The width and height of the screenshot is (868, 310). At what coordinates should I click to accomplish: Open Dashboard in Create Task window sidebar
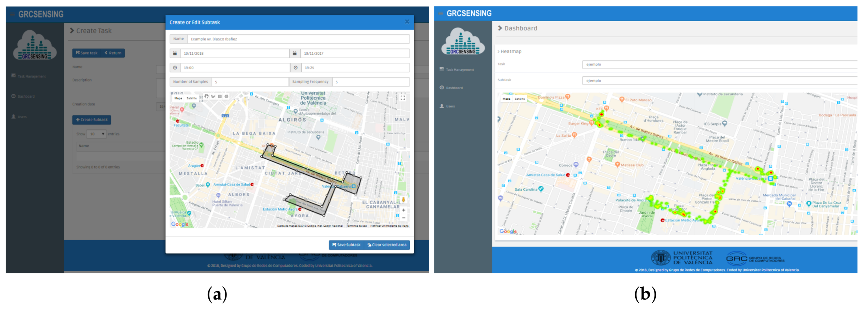click(x=23, y=96)
